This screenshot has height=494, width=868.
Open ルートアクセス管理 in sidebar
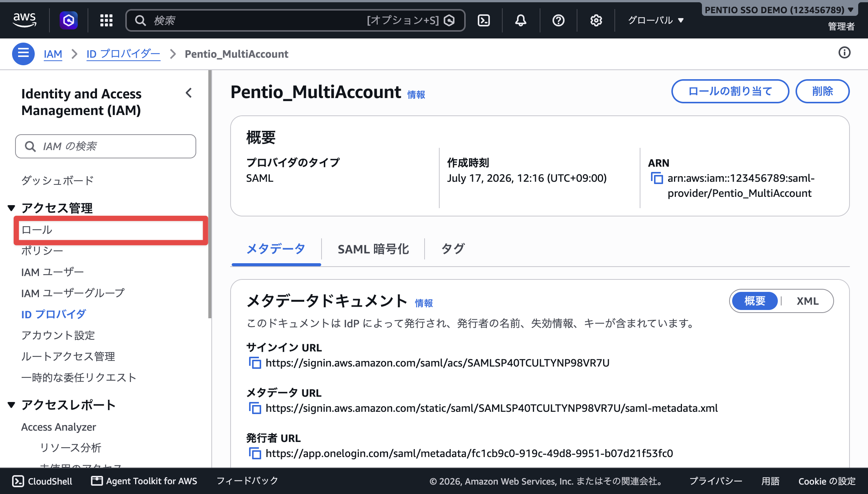coord(68,356)
